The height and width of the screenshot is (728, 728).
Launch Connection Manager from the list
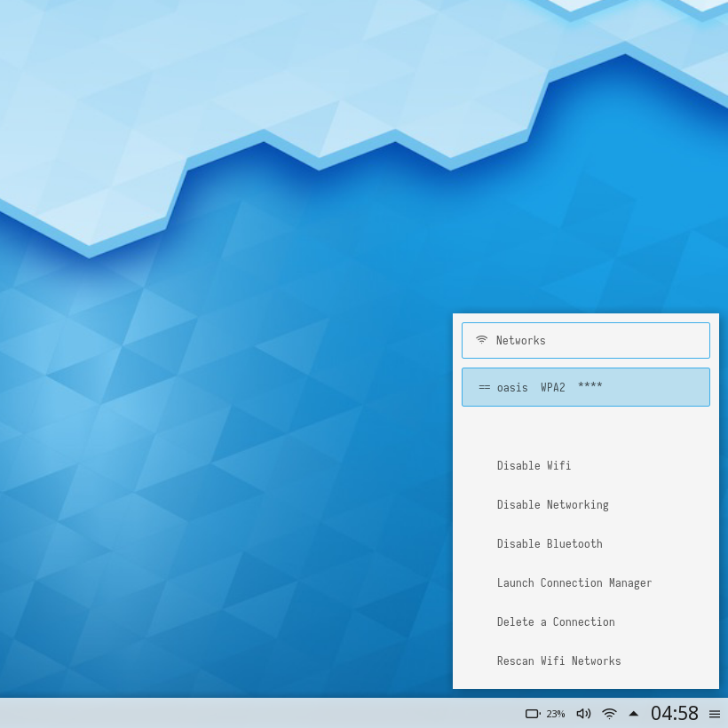pyautogui.click(x=574, y=583)
